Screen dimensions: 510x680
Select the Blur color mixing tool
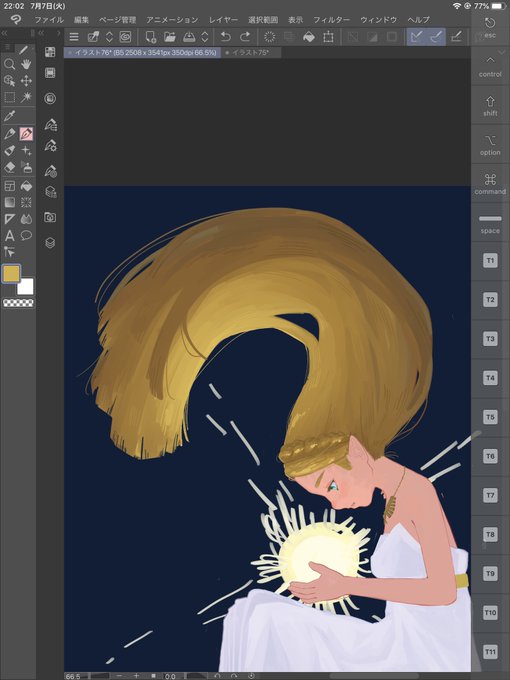tap(26, 219)
